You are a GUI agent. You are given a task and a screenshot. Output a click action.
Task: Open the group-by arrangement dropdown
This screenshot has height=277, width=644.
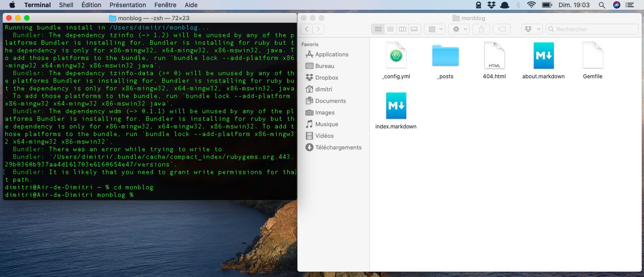[x=434, y=29]
